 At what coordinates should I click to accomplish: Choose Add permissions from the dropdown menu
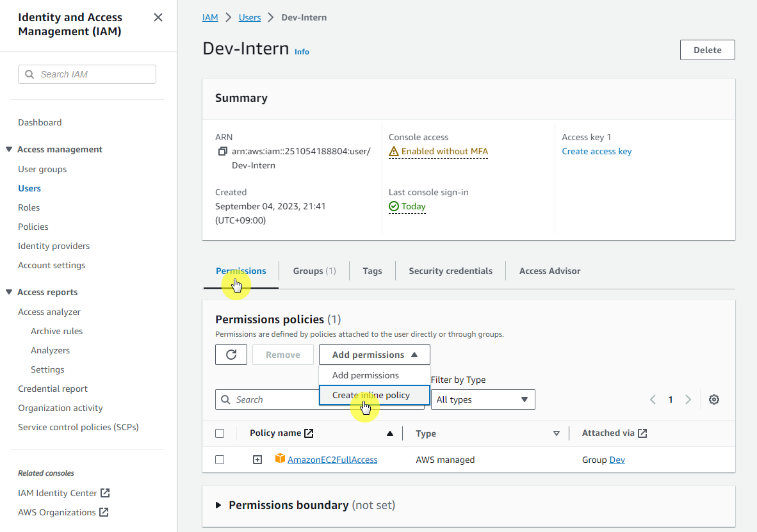[x=375, y=375]
